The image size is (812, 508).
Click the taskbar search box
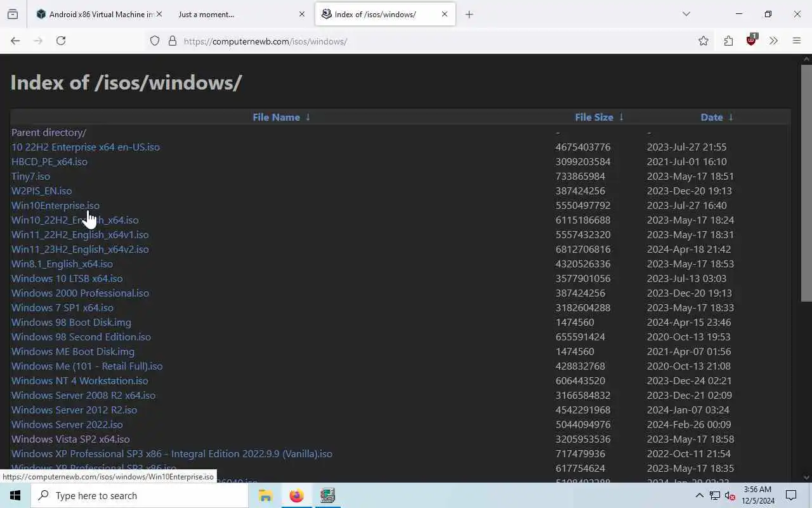click(x=140, y=495)
